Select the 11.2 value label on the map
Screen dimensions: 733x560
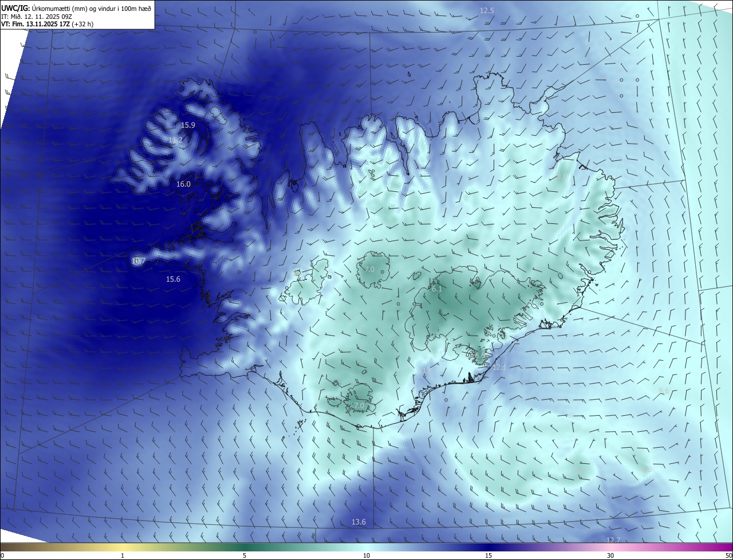[175, 140]
